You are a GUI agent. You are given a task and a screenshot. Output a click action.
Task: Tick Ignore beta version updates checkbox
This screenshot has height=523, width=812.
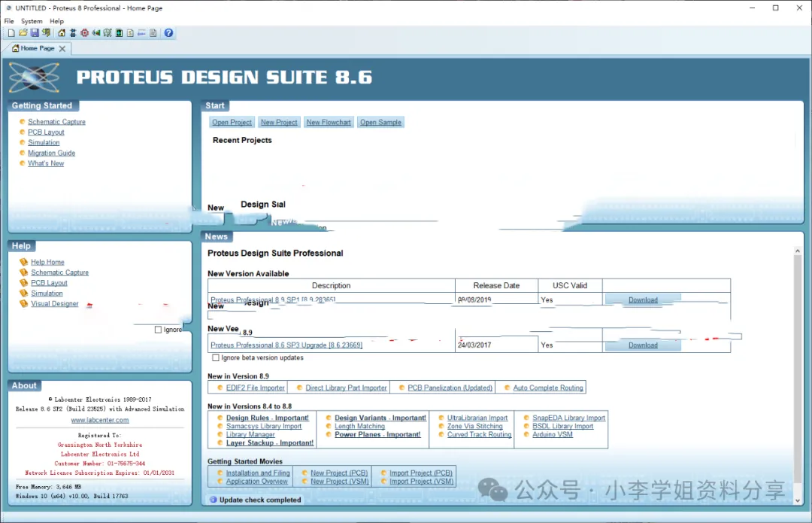click(216, 357)
